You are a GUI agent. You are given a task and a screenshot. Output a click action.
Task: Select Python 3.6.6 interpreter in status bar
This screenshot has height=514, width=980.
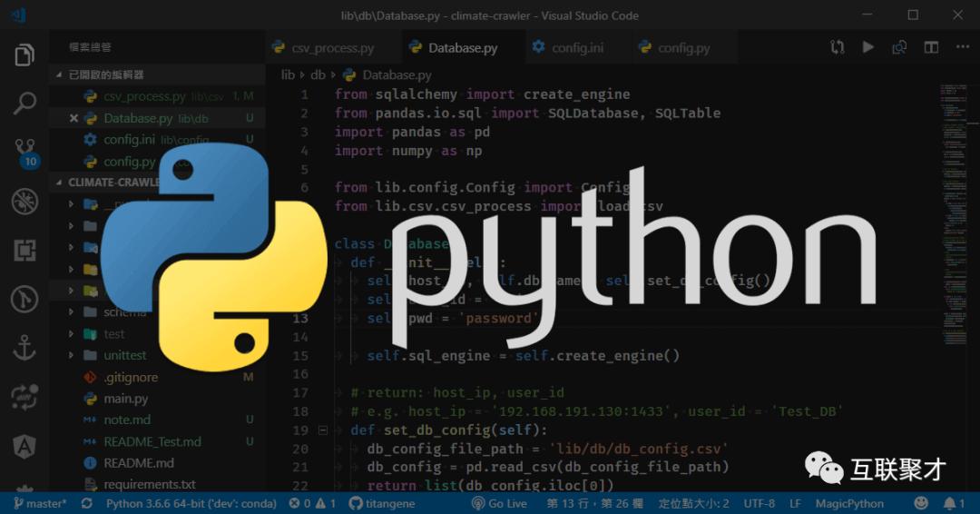click(x=191, y=503)
